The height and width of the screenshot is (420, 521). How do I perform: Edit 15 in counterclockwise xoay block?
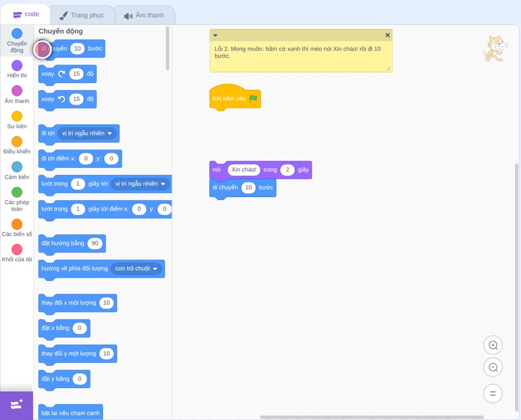point(77,99)
